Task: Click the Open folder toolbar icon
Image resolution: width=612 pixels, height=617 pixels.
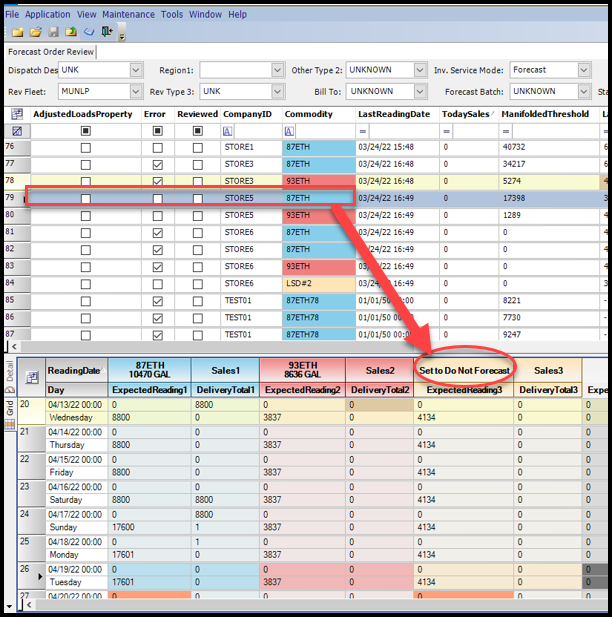Action: pos(33,32)
